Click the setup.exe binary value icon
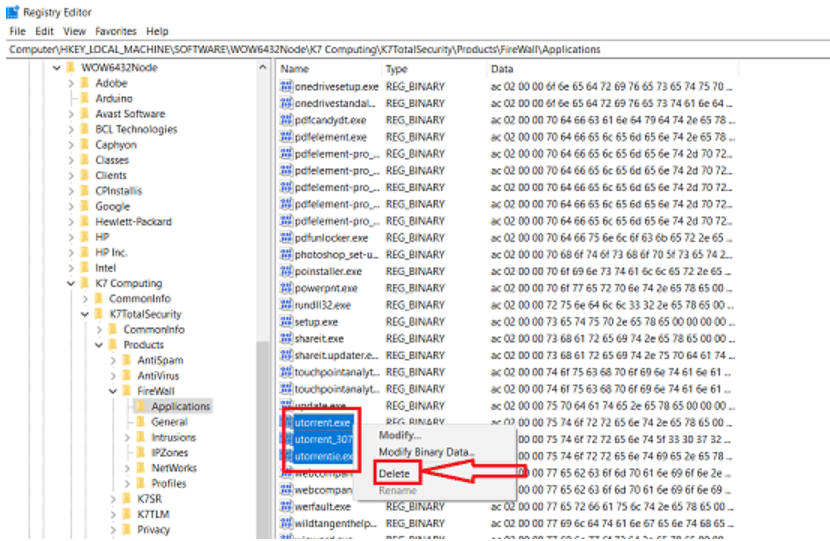The height and width of the screenshot is (541, 830). tap(286, 322)
